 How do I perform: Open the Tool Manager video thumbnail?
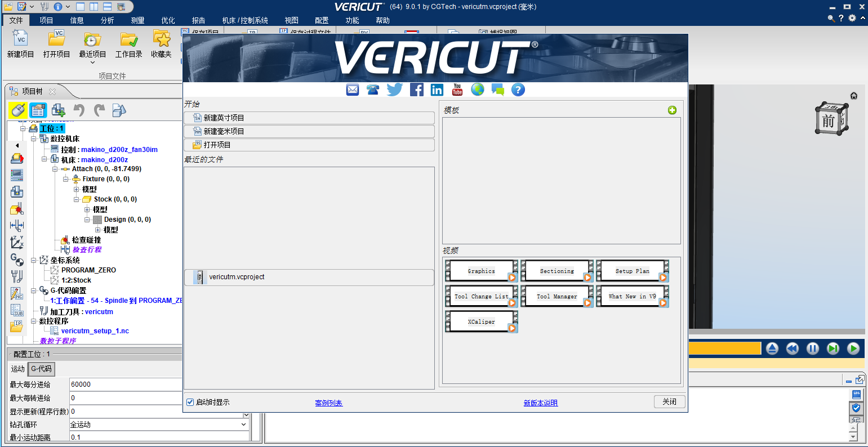(557, 296)
